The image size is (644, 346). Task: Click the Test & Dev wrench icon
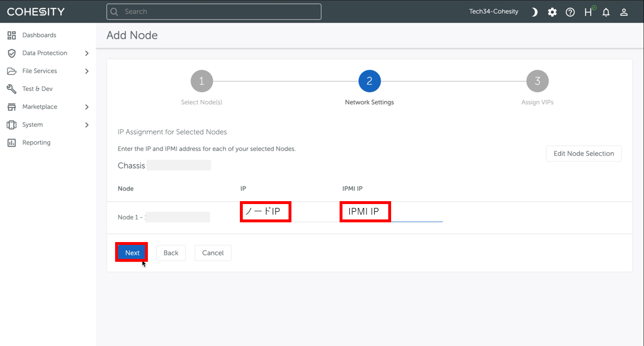12,89
